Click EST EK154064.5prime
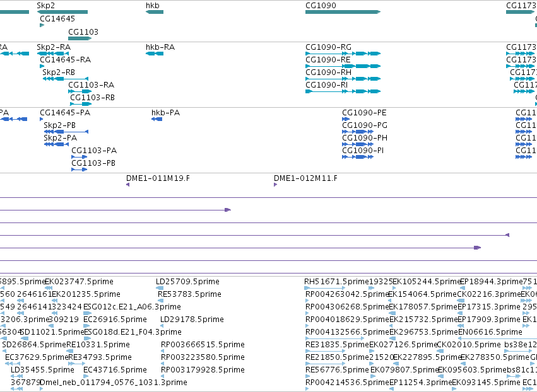The image size is (537, 392). (422, 294)
